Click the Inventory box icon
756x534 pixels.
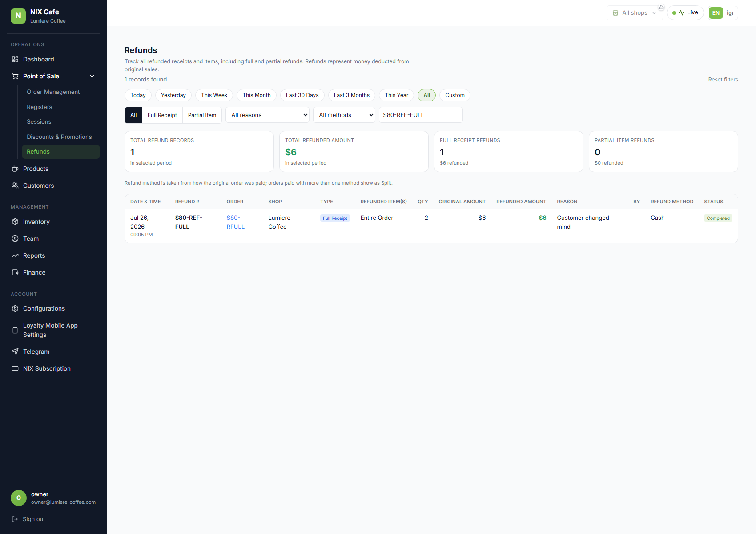(15, 222)
